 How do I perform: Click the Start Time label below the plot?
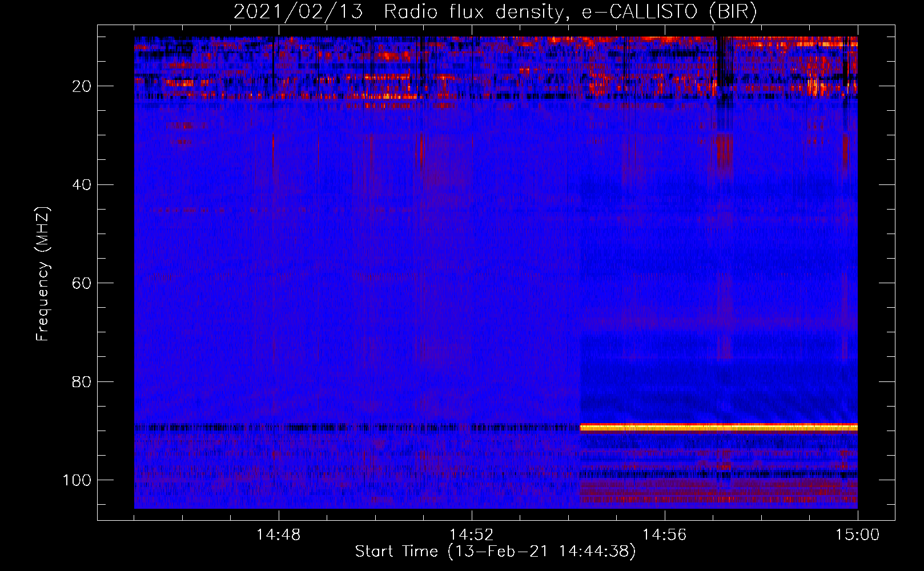pos(495,552)
